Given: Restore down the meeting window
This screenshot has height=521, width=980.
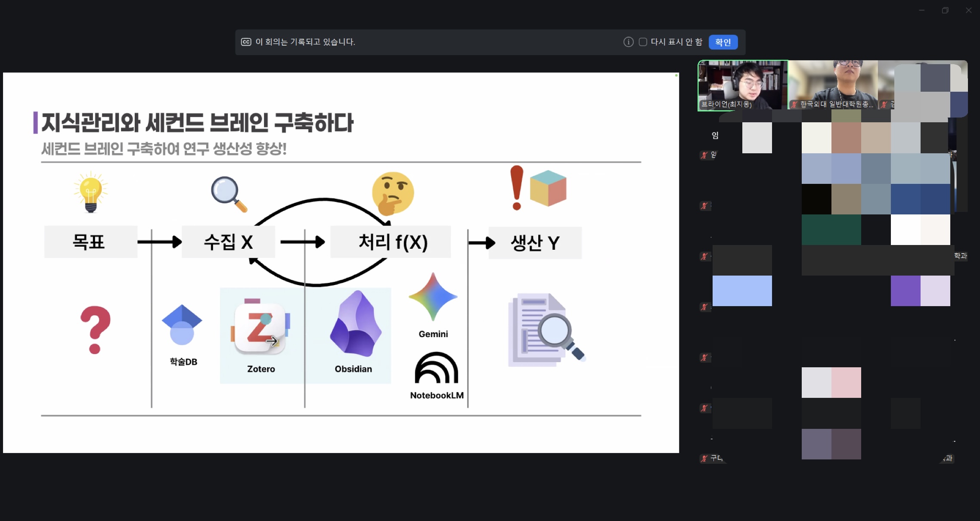Looking at the screenshot, I should click(x=945, y=10).
